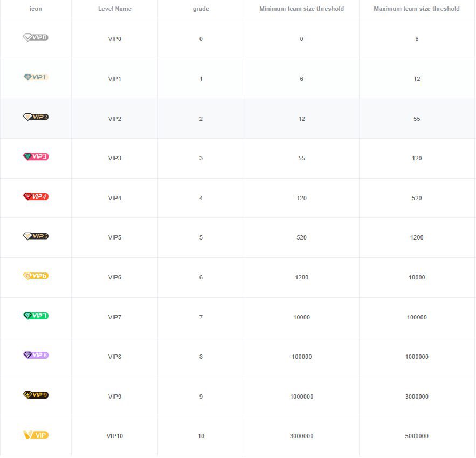The image size is (476, 458).
Task: Select the 3000000 maximum threshold cell
Action: click(x=417, y=397)
